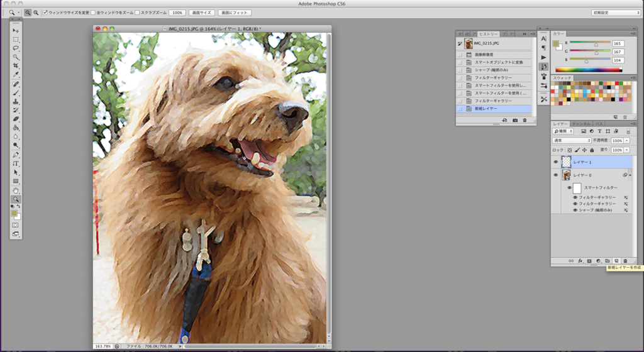
Task: Select the カラー tab
Action: click(558, 34)
